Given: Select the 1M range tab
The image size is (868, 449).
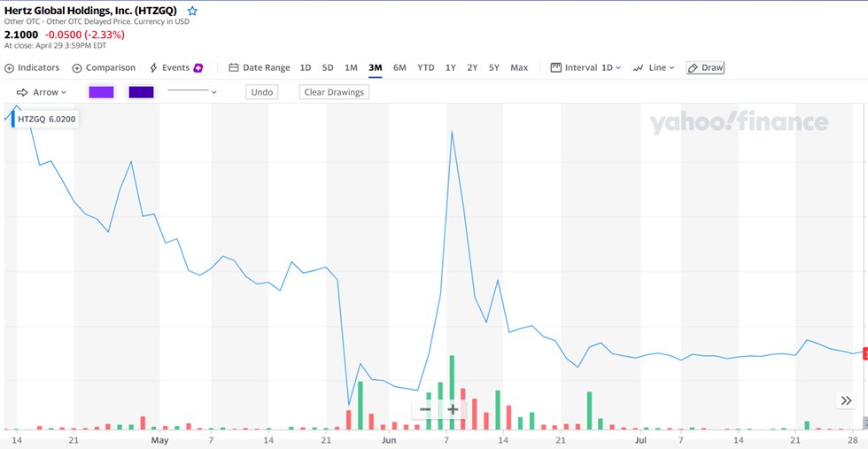Looking at the screenshot, I should [351, 67].
